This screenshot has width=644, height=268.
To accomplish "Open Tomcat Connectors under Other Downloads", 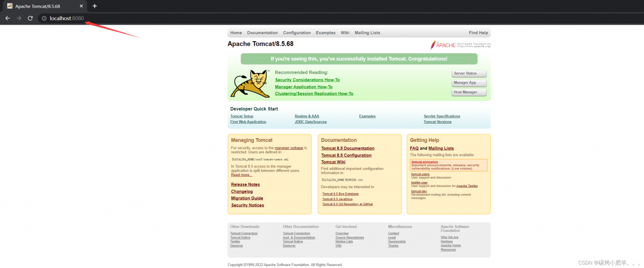I will [x=244, y=233].
